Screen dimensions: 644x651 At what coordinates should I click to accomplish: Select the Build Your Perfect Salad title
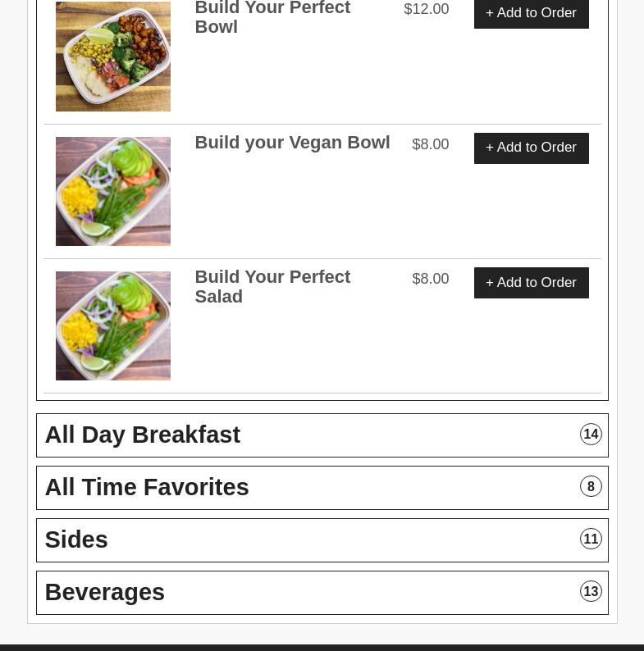pos(272,286)
